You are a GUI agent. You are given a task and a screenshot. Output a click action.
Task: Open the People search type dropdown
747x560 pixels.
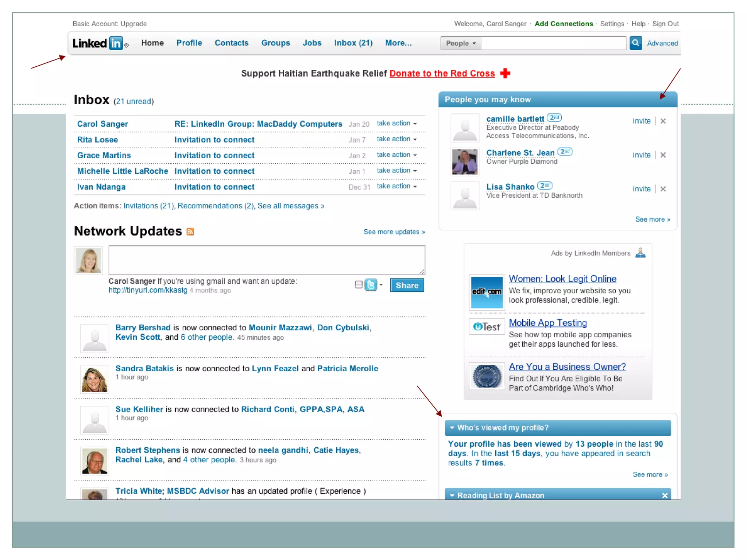coord(461,43)
